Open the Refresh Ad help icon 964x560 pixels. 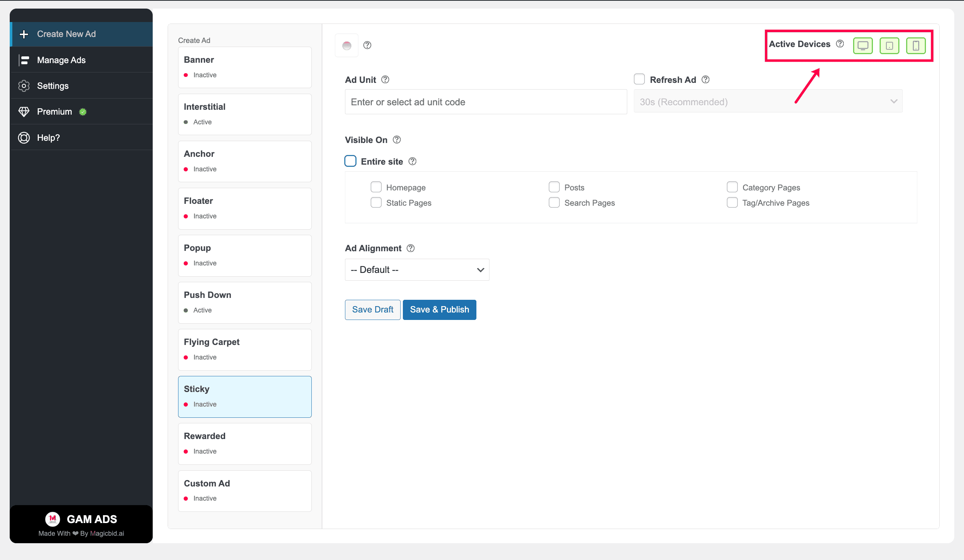pyautogui.click(x=705, y=80)
